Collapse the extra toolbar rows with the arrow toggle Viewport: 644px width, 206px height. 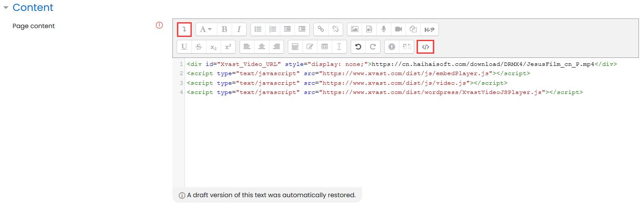(184, 29)
